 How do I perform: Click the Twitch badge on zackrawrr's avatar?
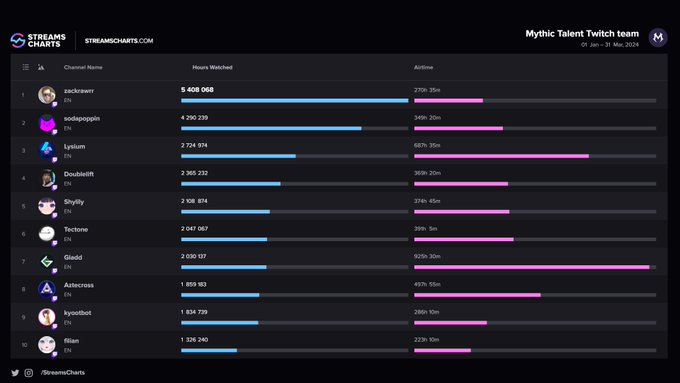point(55,104)
